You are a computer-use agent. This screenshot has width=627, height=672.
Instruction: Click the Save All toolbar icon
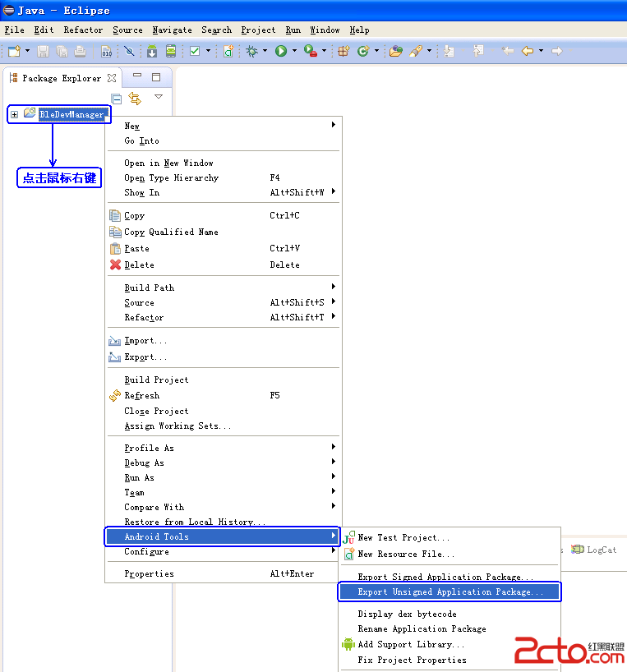click(x=62, y=52)
